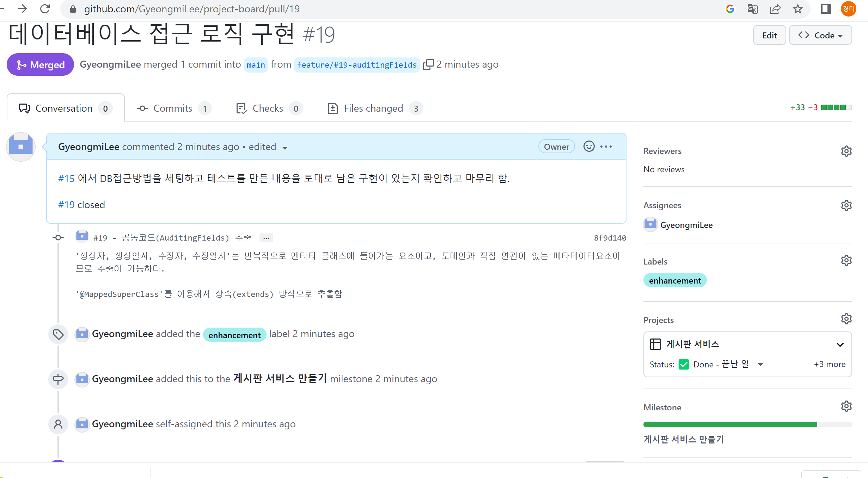
Task: Open the edited history dropdown
Action: (x=285, y=148)
